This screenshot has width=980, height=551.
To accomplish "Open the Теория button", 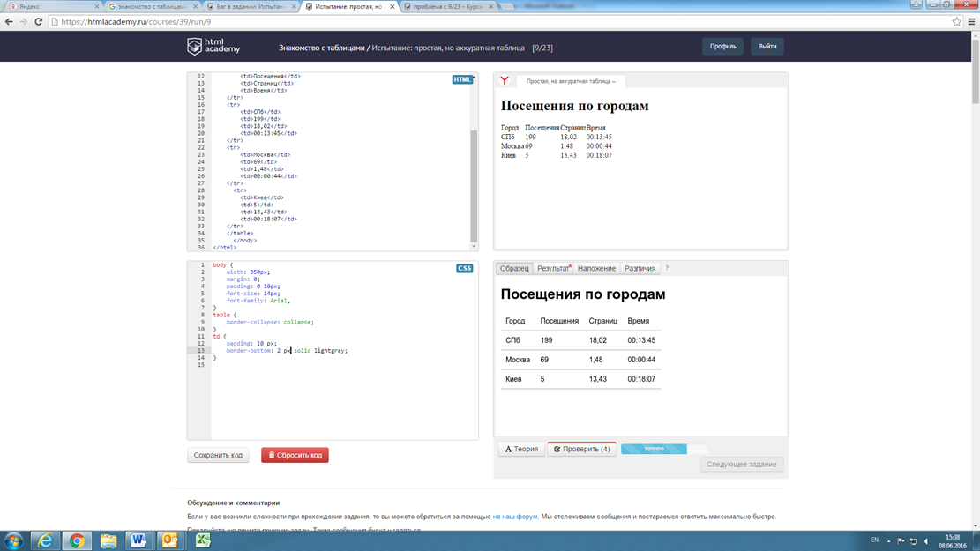I will 522,449.
